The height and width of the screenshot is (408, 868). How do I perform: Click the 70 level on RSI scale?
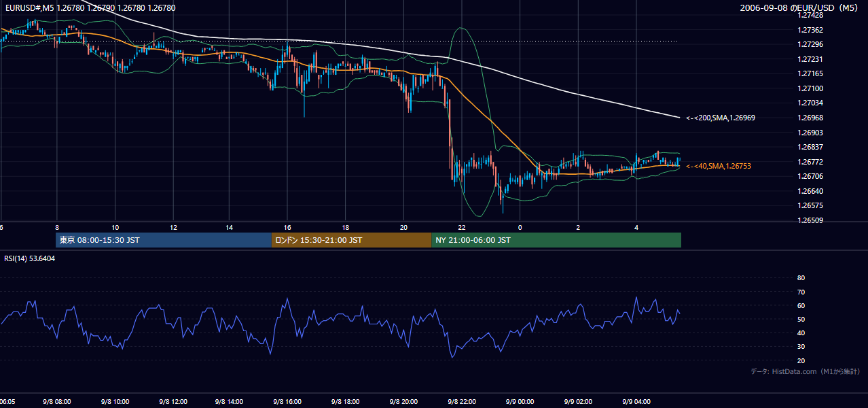[801, 292]
